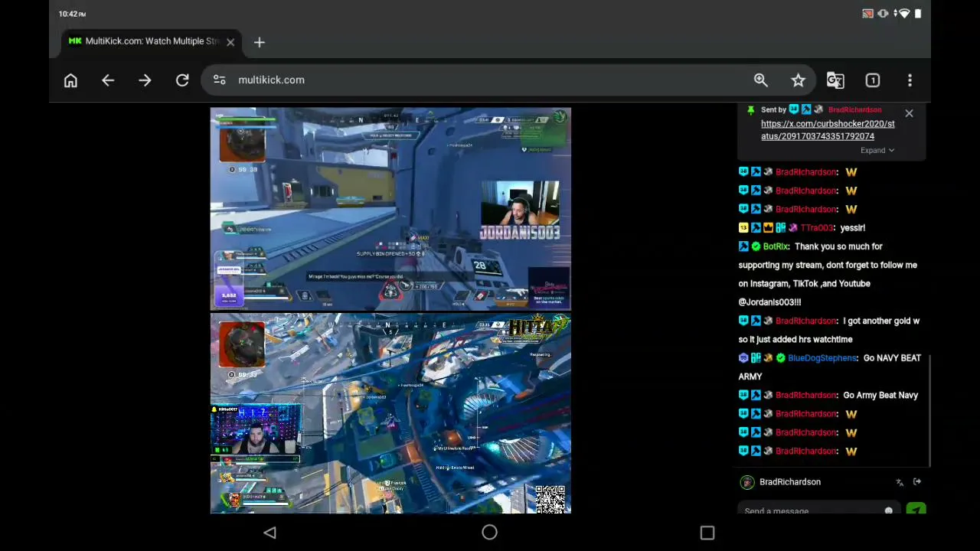
Task: Click BlueDogStephens verified checkmark badge
Action: click(780, 358)
